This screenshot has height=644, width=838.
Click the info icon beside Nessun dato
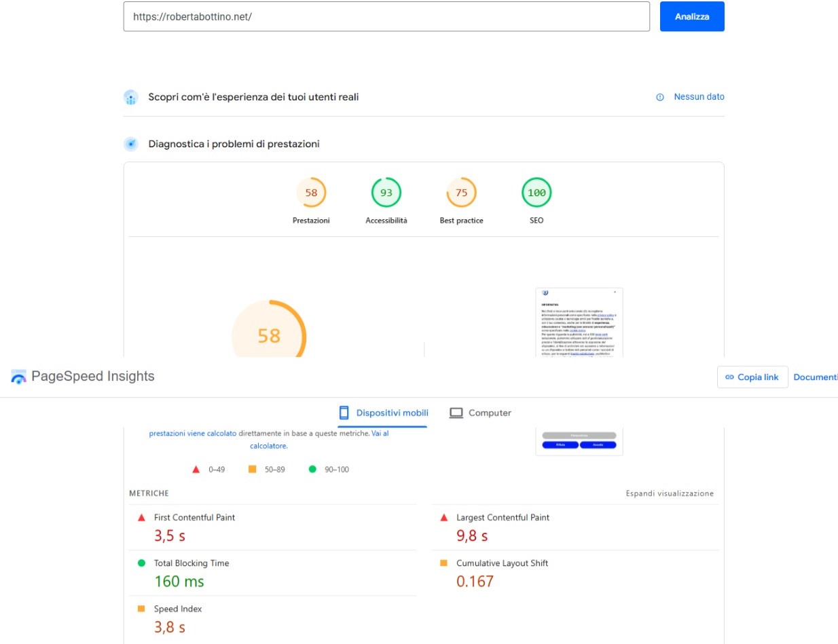(659, 97)
